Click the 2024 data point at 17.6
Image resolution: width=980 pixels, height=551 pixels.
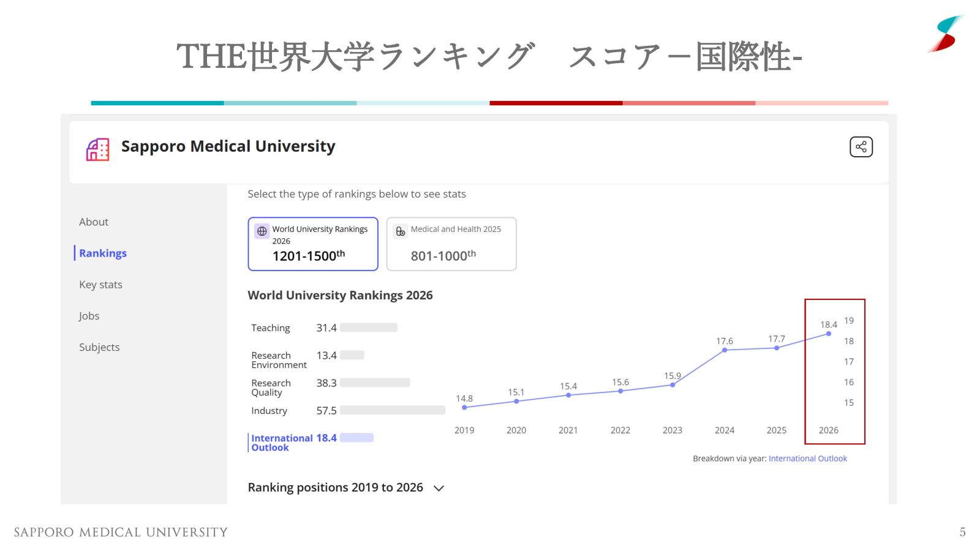(x=725, y=350)
